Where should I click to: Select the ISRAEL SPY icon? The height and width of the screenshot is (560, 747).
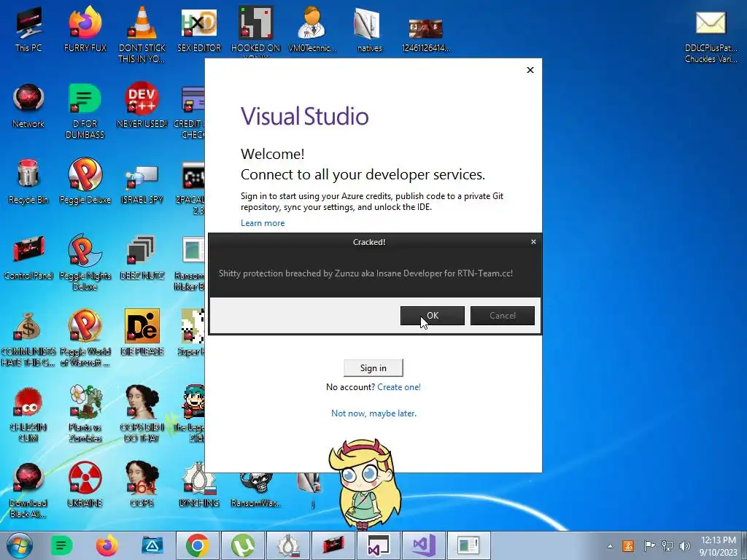coord(142,186)
